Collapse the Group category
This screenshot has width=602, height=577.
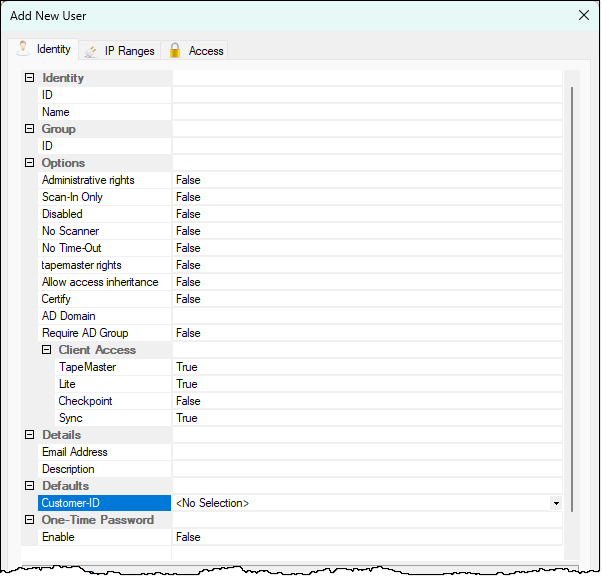(29, 129)
